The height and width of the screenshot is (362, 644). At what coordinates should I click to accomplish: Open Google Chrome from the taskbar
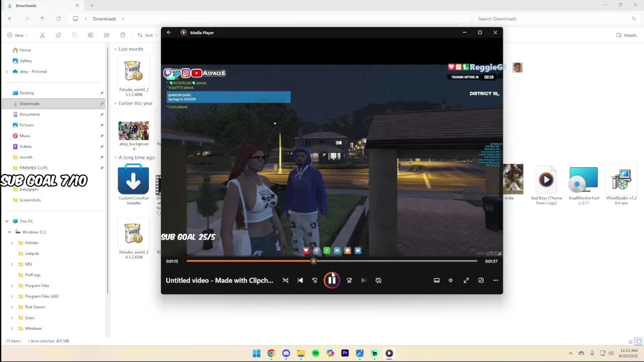271,353
